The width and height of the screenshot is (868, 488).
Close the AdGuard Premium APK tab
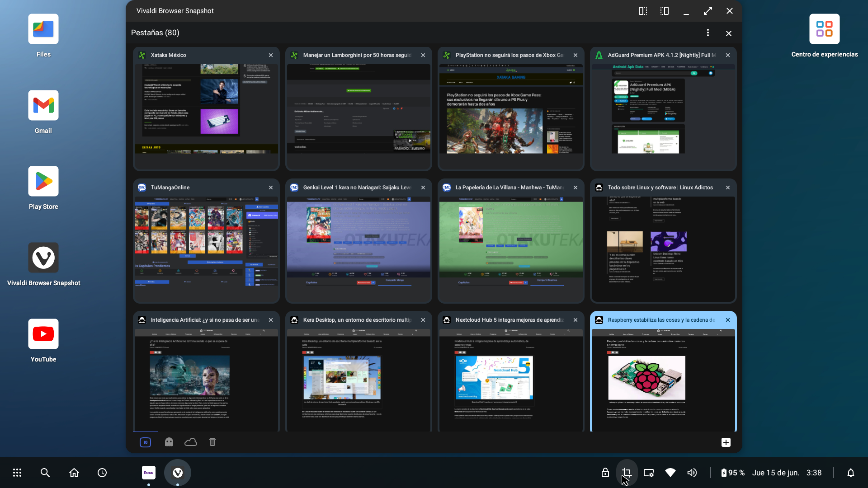728,55
